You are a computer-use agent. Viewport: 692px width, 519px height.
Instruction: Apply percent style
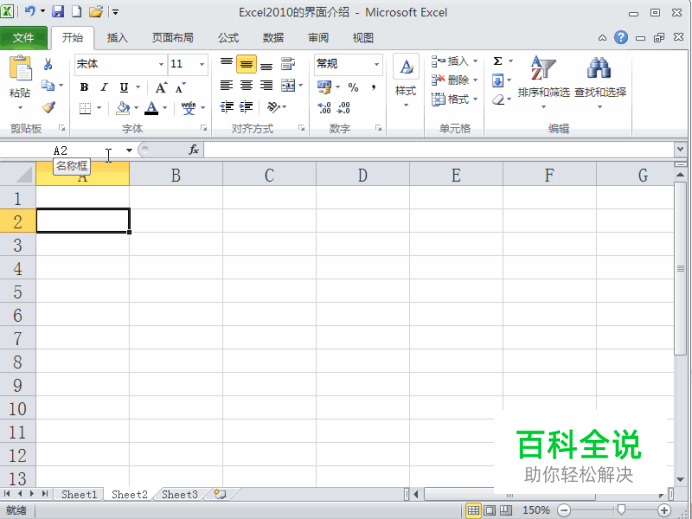[353, 87]
